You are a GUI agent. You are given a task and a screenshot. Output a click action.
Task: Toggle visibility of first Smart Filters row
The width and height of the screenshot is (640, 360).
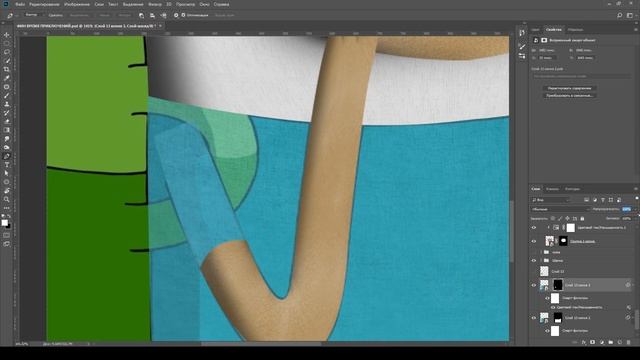[547, 298]
